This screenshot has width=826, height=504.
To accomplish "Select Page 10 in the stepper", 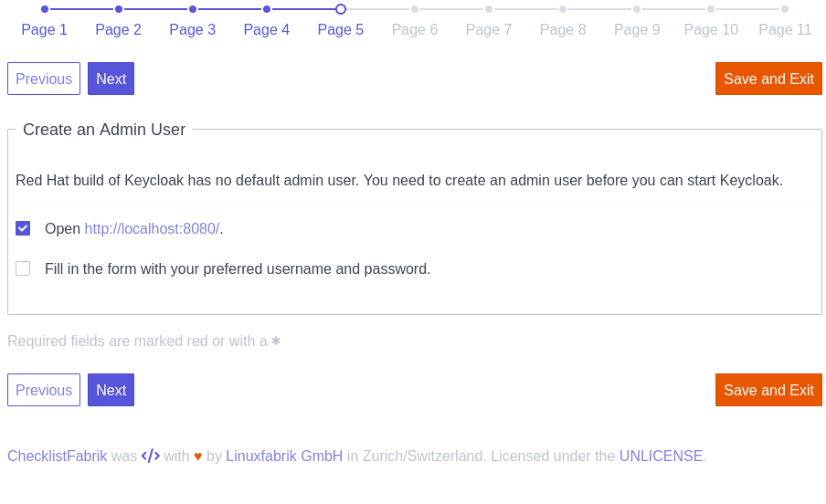I will 711,29.
